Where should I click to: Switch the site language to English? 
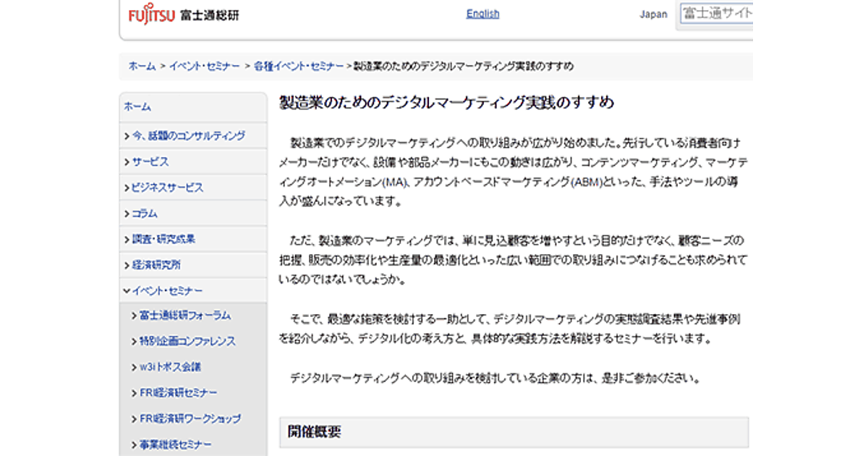(x=482, y=14)
